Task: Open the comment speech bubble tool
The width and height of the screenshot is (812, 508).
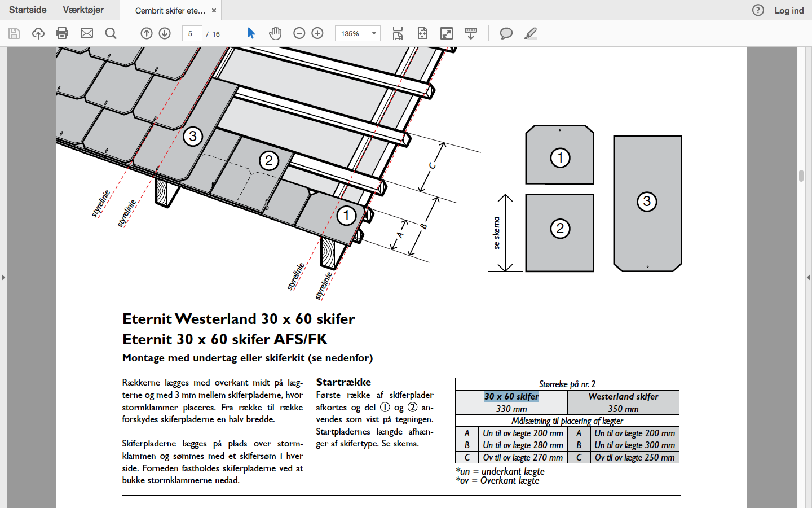Action: pyautogui.click(x=506, y=33)
